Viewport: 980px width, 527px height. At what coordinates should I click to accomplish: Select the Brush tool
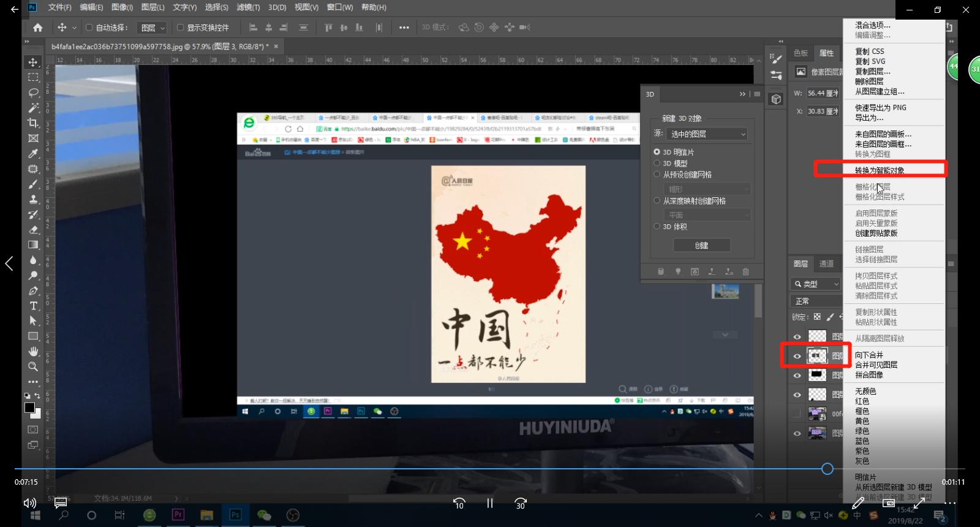(x=33, y=184)
